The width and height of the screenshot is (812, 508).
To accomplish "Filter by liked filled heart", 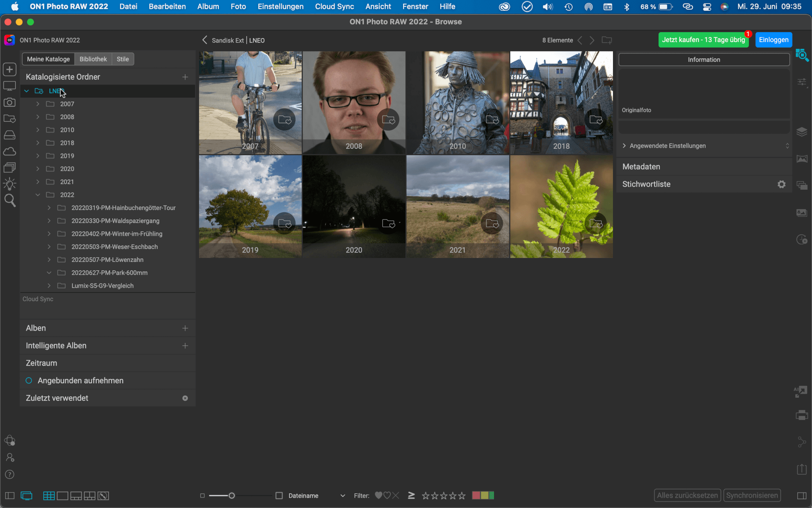I will coord(378,495).
